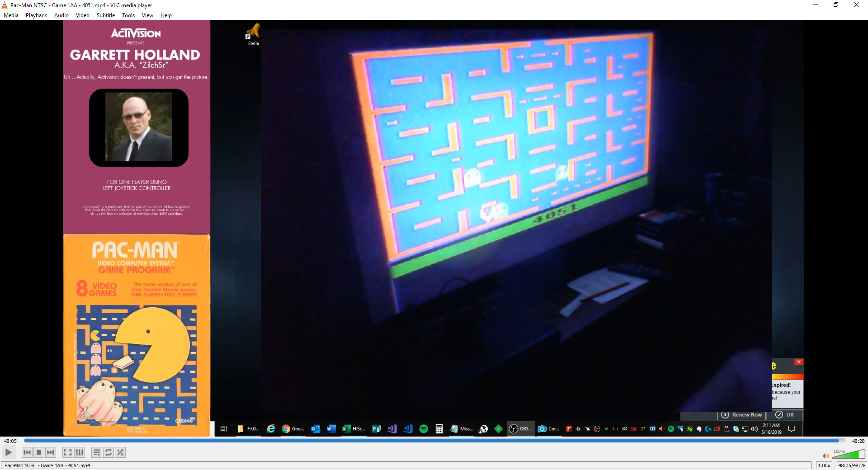Open the Help menu

[166, 15]
